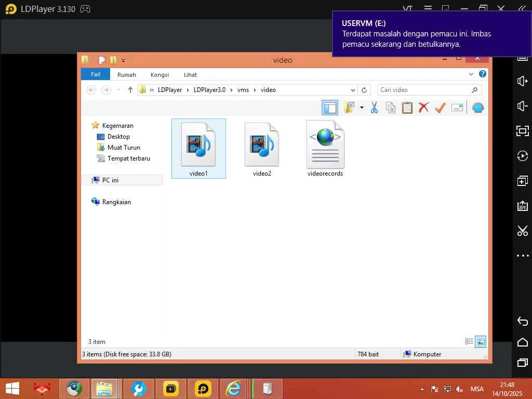The width and height of the screenshot is (532, 399).
Task: Switch to large icons view button
Action: 481,342
